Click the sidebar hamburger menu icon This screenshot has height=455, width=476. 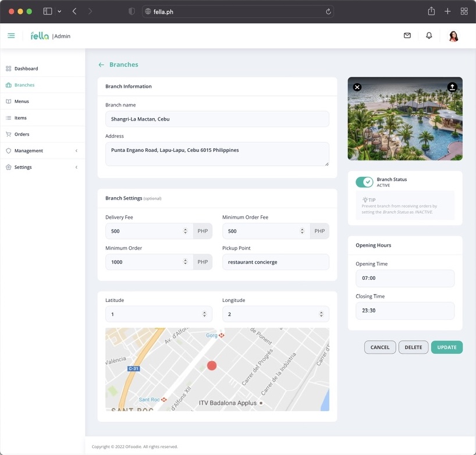(x=11, y=35)
